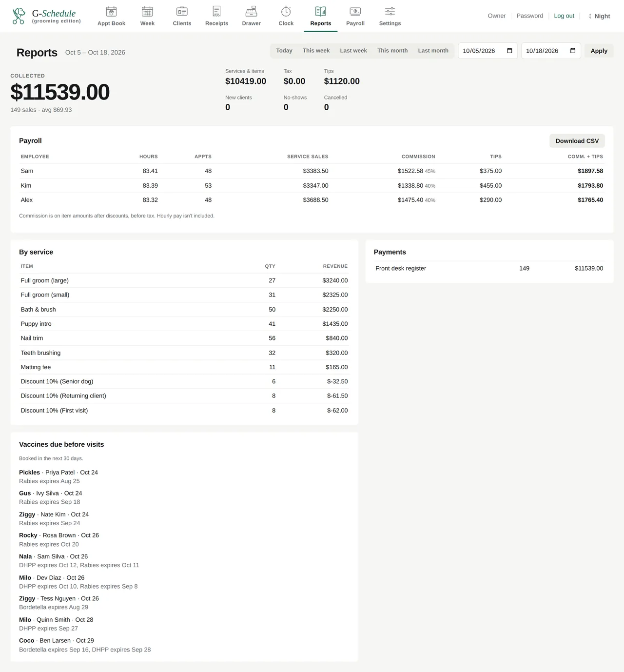Open calendar picker for end date 10/18/2026

pyautogui.click(x=573, y=51)
